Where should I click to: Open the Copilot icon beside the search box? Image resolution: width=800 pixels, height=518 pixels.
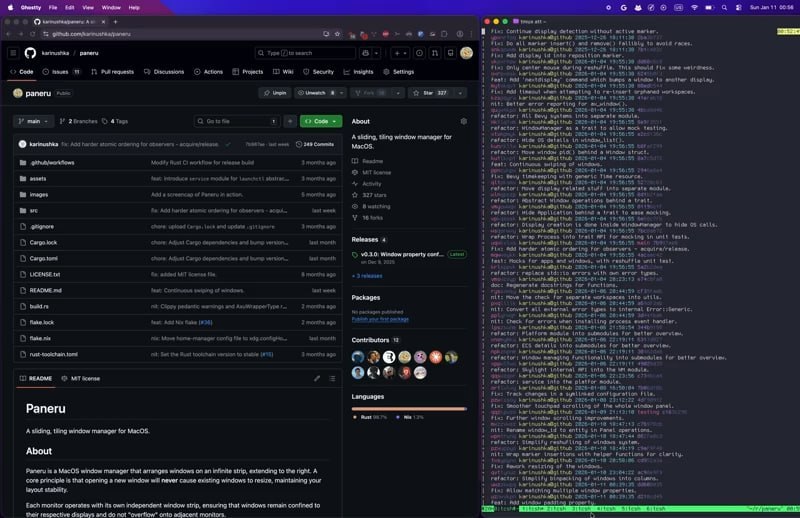click(366, 53)
